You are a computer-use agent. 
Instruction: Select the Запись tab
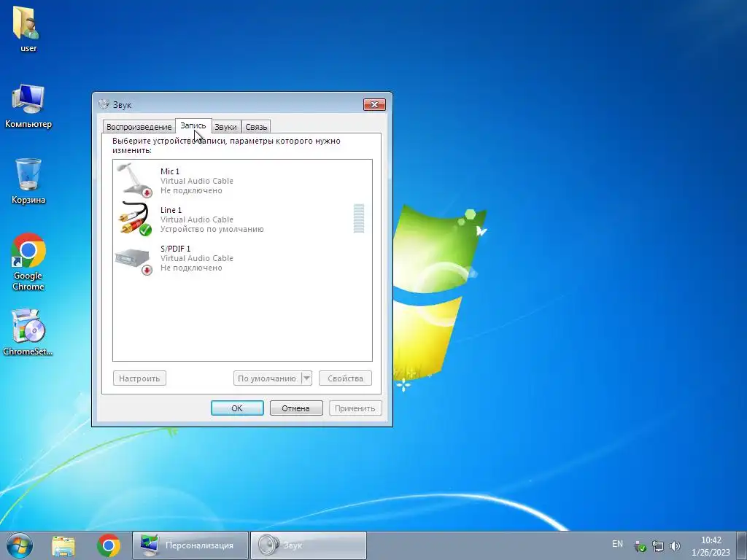pyautogui.click(x=193, y=125)
